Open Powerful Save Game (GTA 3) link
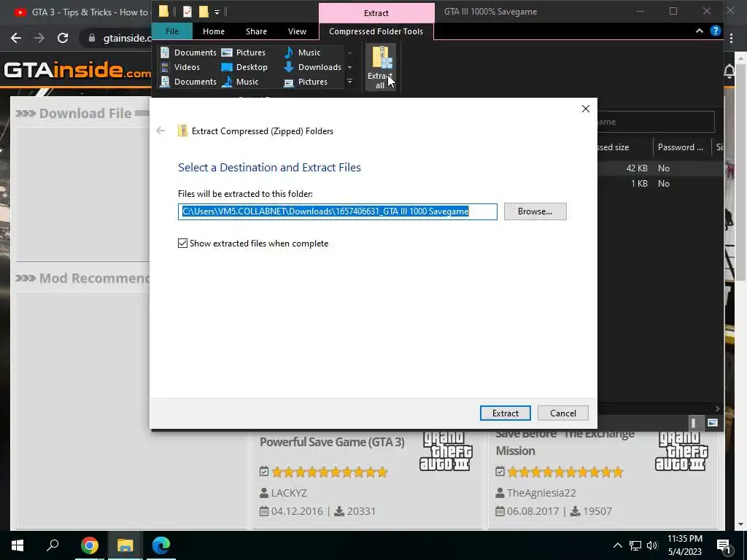The image size is (747, 560). [x=332, y=442]
